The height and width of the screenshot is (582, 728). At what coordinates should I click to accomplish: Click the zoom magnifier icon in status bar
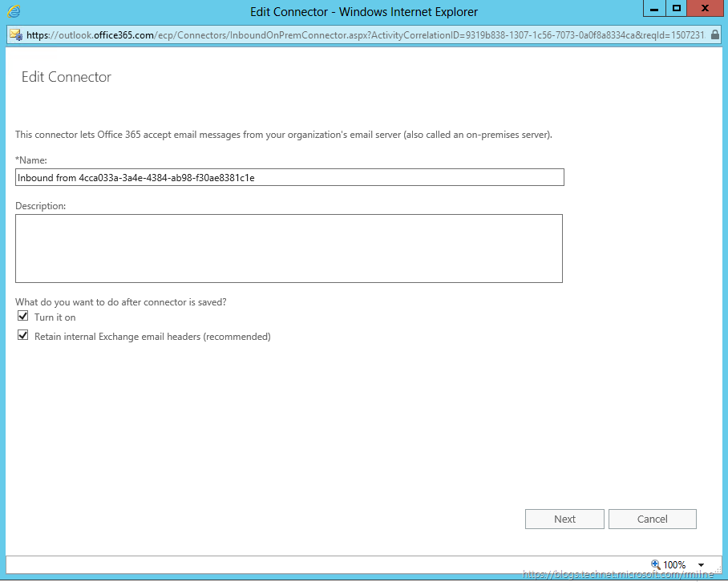pos(655,564)
